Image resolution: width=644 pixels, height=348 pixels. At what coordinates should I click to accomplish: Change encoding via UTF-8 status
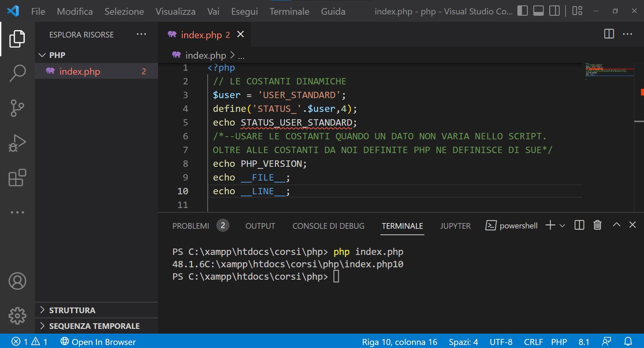click(x=501, y=342)
